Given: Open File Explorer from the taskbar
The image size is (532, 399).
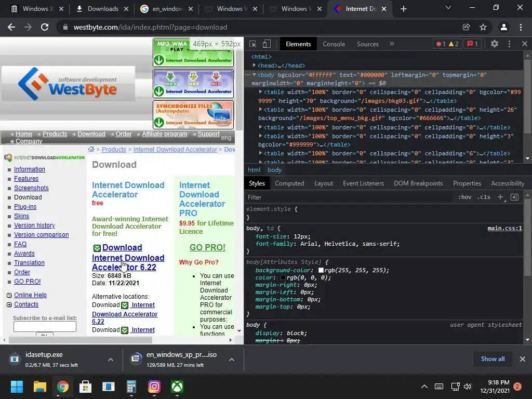Looking at the screenshot, I should pyautogui.click(x=39, y=387).
